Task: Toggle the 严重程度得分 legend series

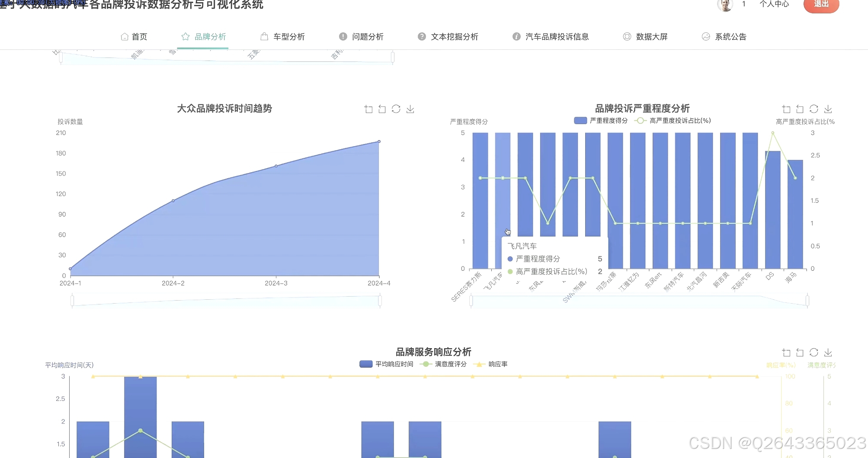Action: click(x=601, y=121)
